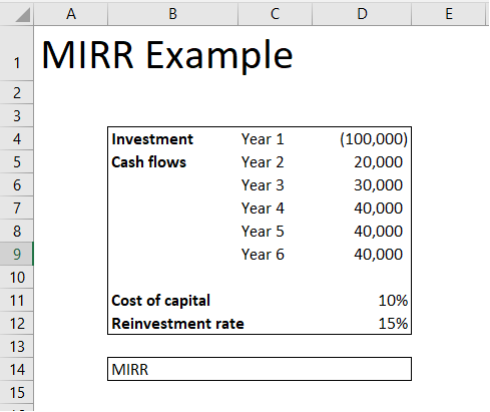The height and width of the screenshot is (412, 490).
Task: Select row 9 header
Action: [17, 254]
